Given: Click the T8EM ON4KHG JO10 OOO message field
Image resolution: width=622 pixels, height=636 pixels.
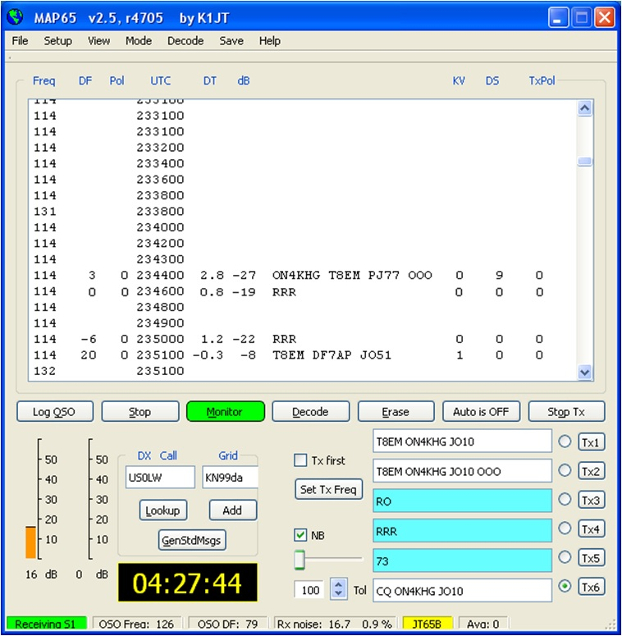Looking at the screenshot, I should point(462,471).
